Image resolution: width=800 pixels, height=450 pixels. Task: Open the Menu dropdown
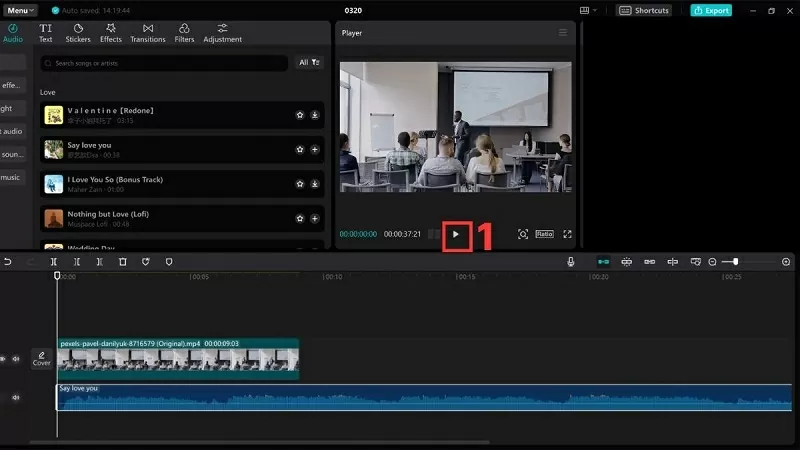click(20, 10)
